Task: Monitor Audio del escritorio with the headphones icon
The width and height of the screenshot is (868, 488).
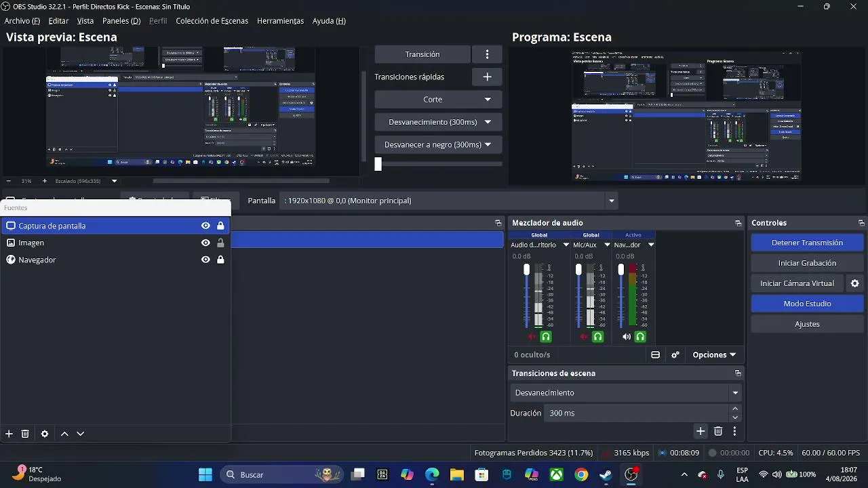Action: pyautogui.click(x=546, y=337)
